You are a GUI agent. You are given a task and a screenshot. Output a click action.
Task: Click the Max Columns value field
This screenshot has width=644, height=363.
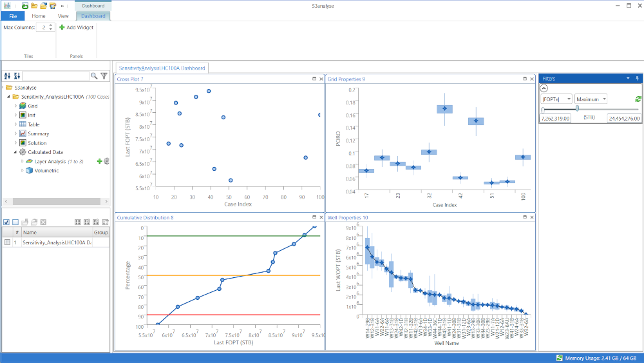43,28
